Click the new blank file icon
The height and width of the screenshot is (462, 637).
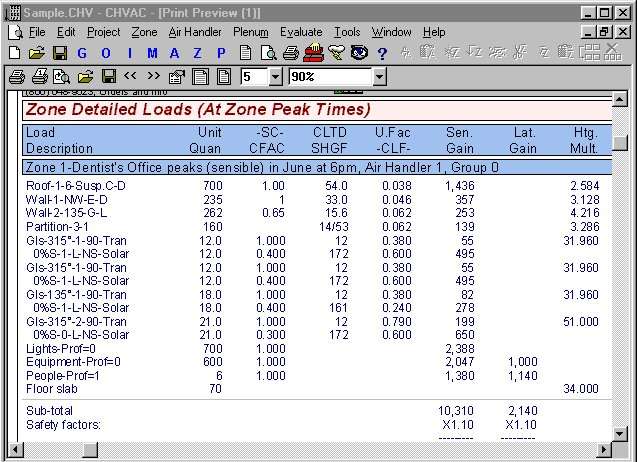pyautogui.click(x=14, y=53)
